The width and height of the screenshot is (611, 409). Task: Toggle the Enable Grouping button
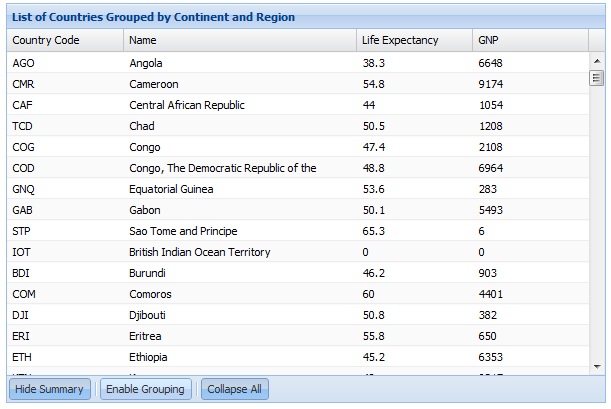[x=145, y=389]
